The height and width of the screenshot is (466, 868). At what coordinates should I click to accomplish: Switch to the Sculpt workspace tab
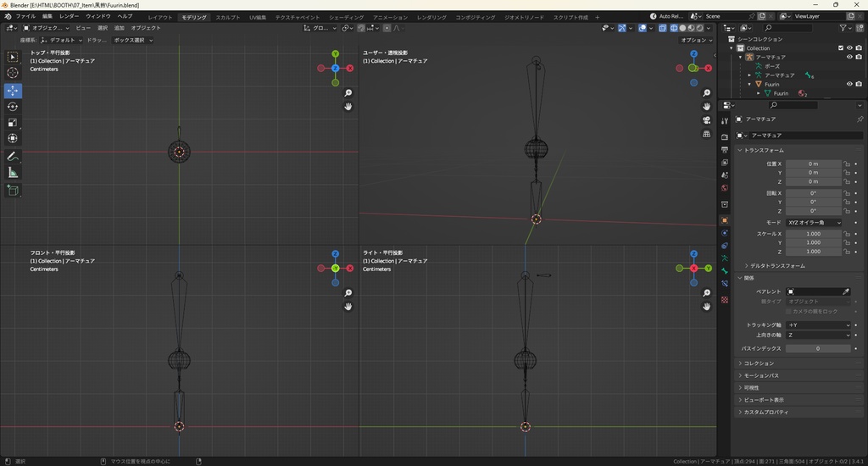[227, 17]
